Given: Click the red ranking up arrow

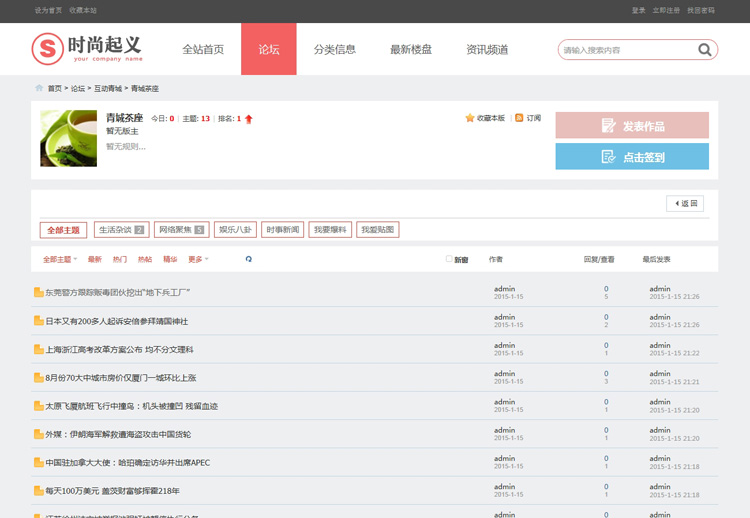Looking at the screenshot, I should (x=249, y=119).
